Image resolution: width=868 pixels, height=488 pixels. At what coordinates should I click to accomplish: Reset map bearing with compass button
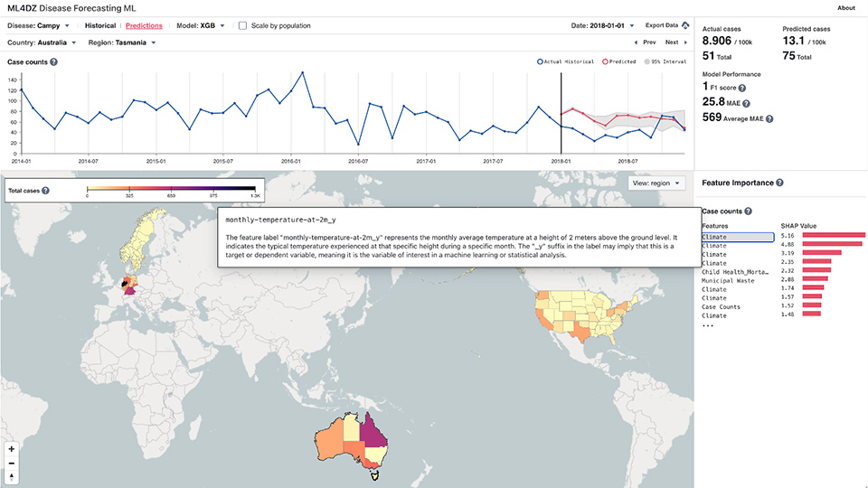point(11,477)
